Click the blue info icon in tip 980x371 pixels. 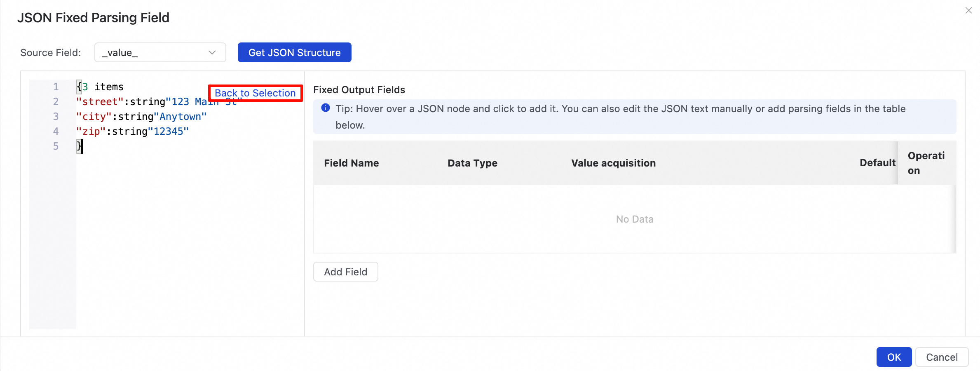pos(326,108)
